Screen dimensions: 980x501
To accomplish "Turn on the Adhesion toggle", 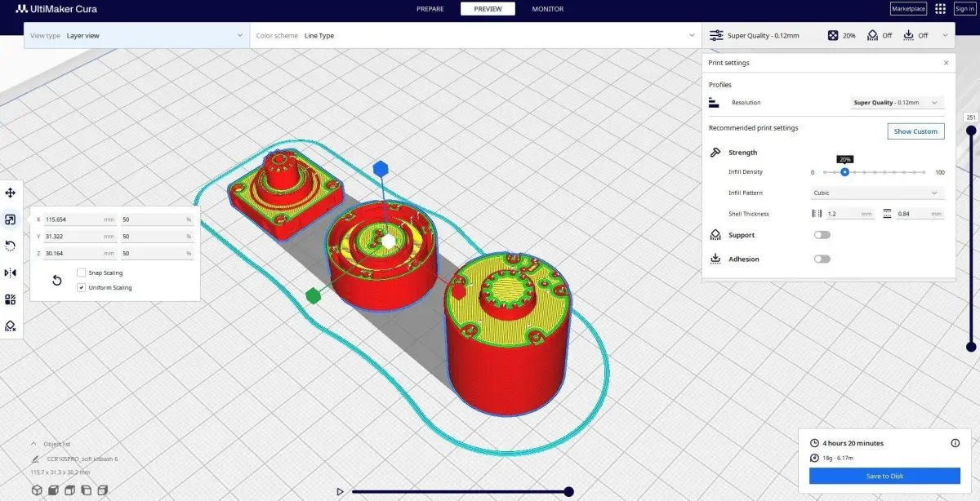I will (x=822, y=259).
